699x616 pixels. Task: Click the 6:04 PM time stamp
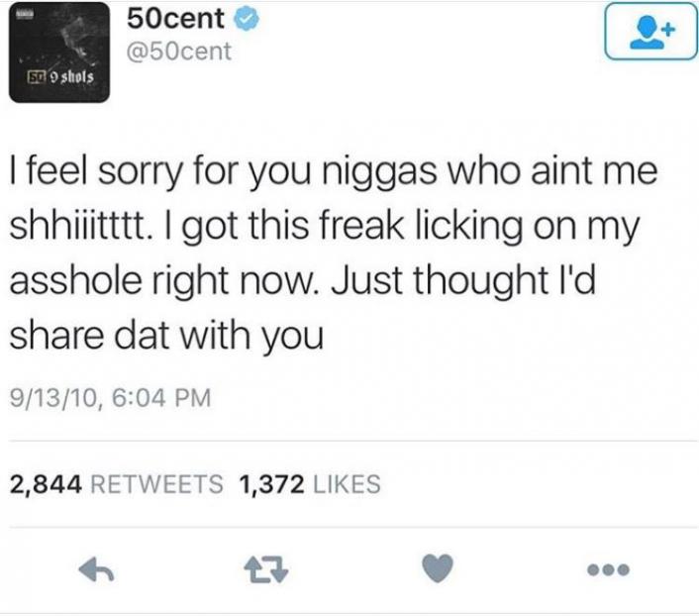[161, 398]
